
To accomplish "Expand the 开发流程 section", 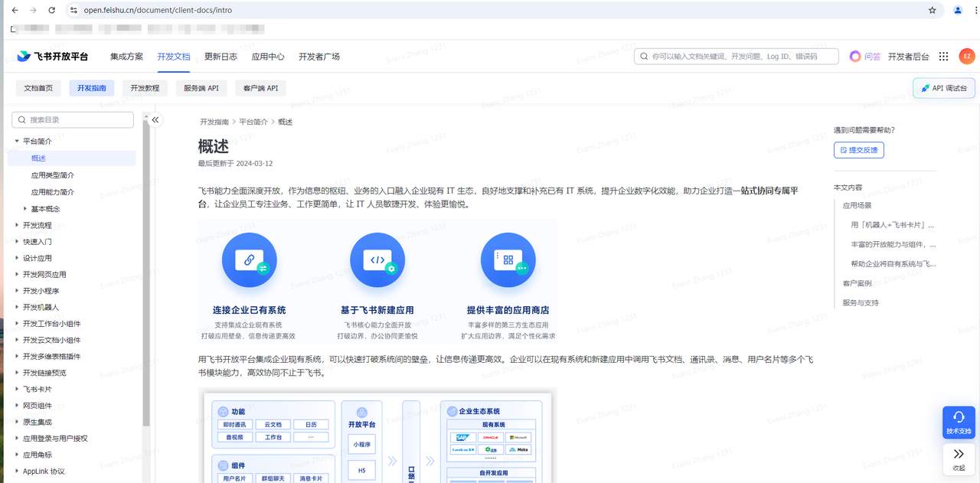I will coord(17,225).
